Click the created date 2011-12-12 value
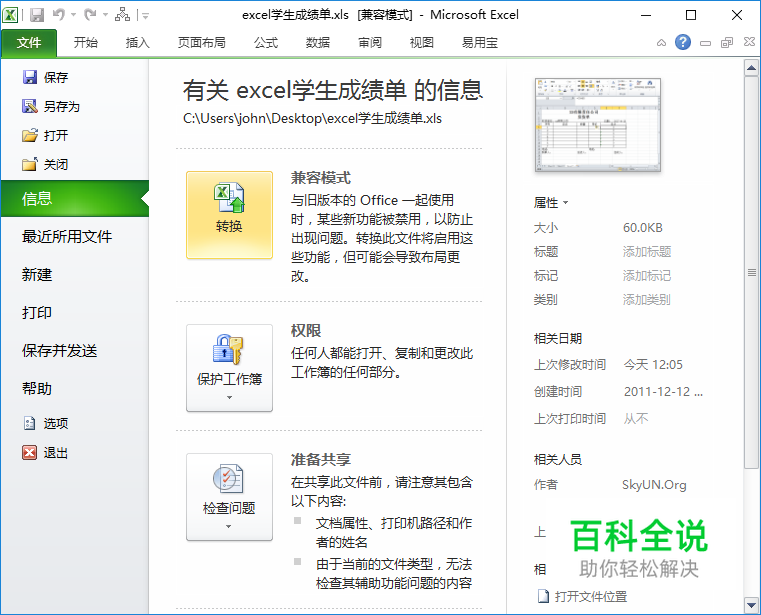 coord(663,392)
